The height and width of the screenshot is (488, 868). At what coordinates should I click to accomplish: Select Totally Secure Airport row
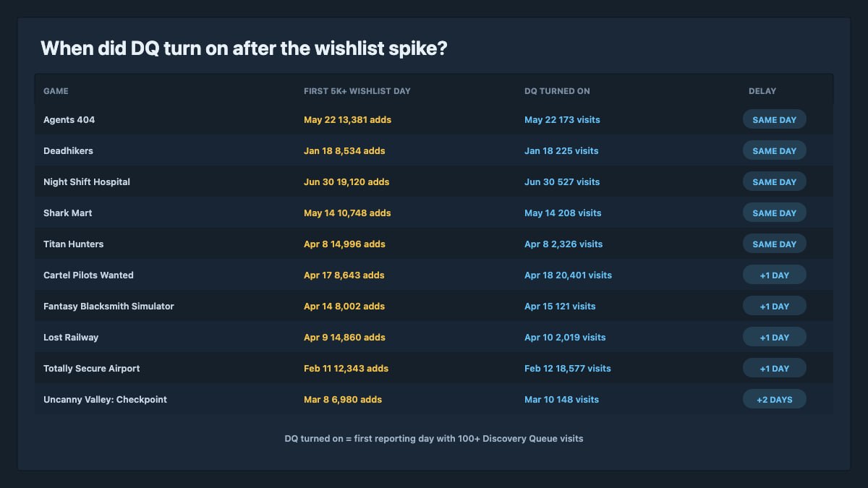point(434,369)
